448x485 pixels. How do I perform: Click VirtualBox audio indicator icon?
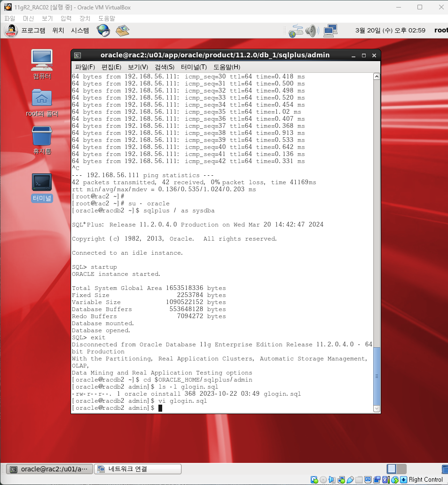click(332, 480)
